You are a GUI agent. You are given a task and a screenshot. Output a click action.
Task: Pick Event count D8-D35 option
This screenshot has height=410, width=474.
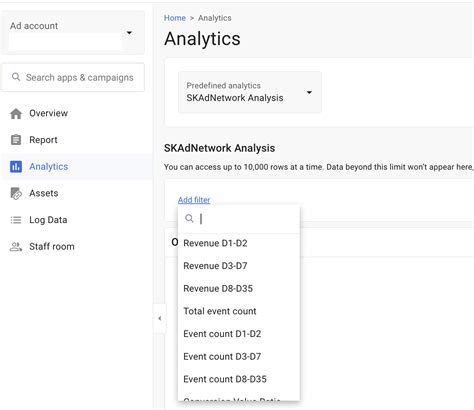coord(239,379)
